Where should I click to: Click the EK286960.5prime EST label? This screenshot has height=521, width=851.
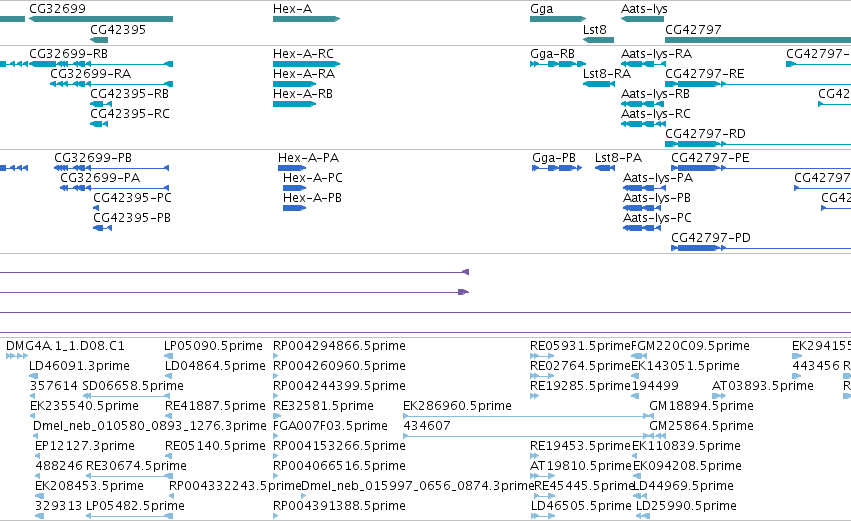[457, 406]
